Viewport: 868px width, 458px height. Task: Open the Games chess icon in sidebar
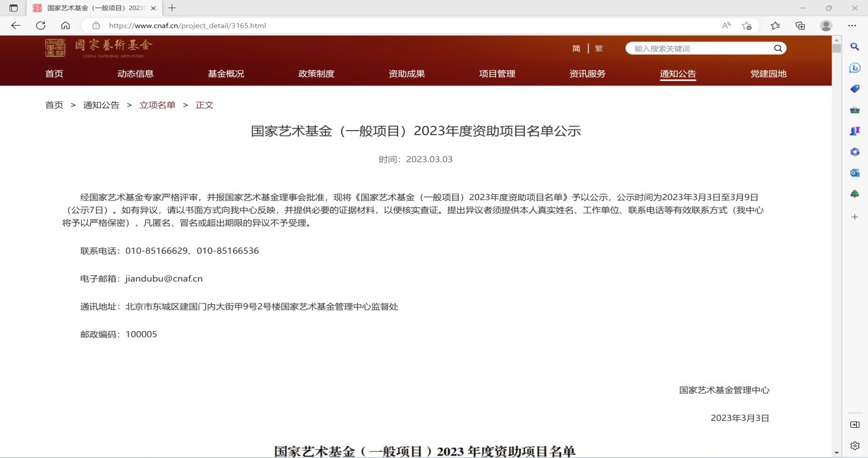point(855,131)
